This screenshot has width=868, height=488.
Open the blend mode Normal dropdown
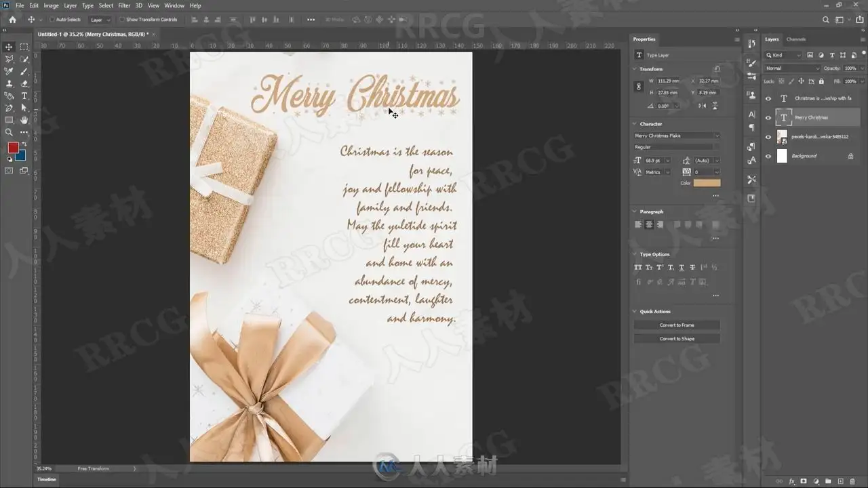792,68
